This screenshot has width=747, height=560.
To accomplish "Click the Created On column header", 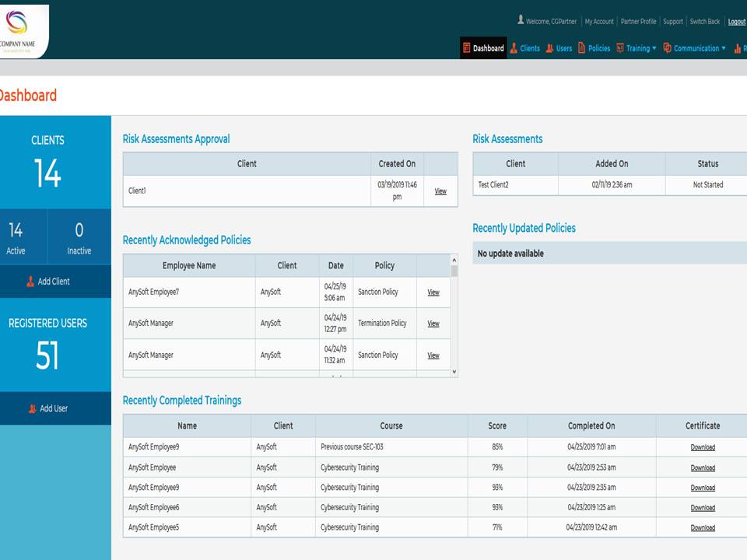I will 397,164.
